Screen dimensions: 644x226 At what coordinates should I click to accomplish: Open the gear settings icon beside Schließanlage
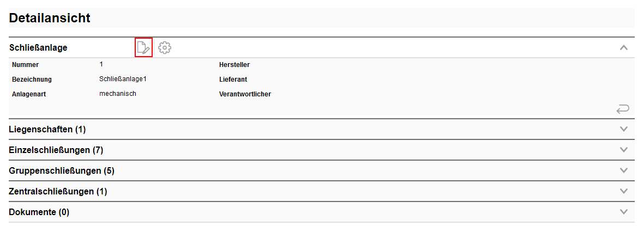(165, 48)
